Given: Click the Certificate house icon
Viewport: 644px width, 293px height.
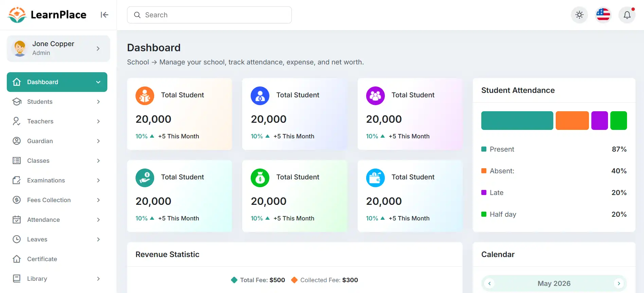Looking at the screenshot, I should (x=17, y=259).
